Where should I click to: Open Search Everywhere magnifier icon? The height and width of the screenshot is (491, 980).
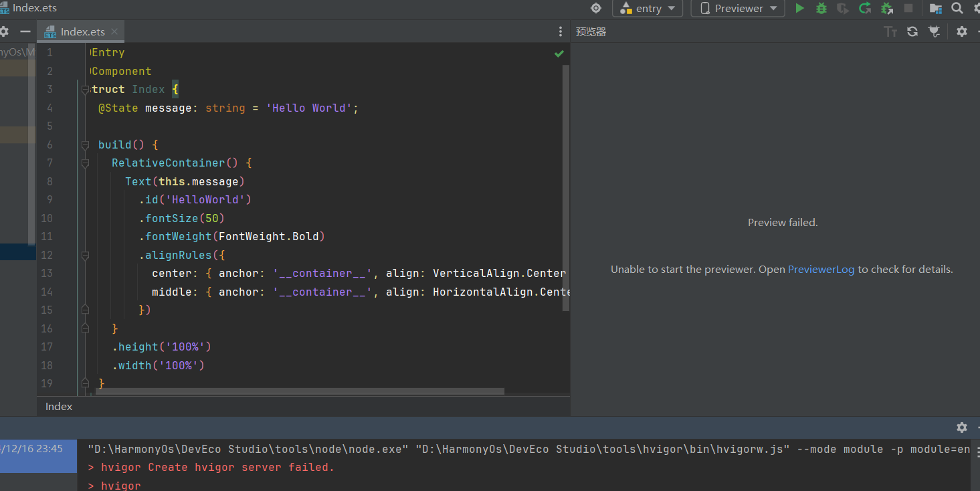point(957,8)
